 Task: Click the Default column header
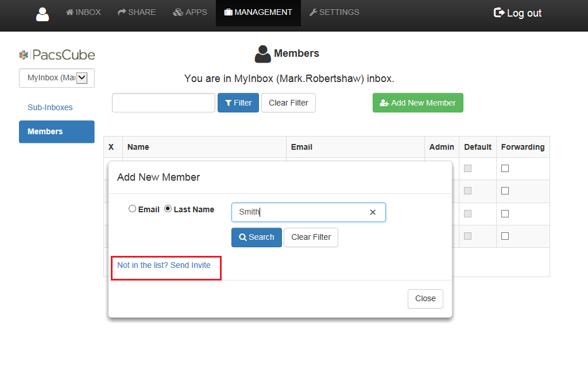point(477,147)
